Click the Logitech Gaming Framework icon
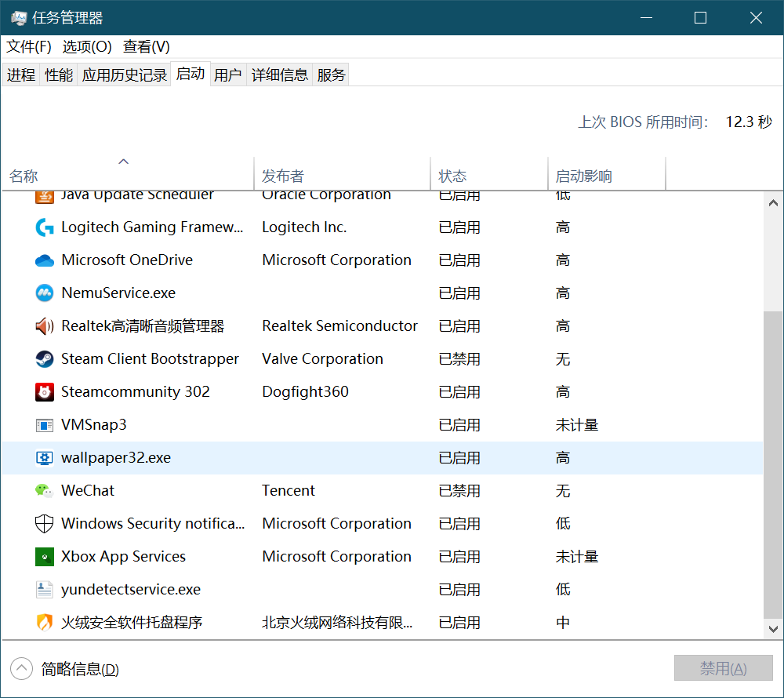 tap(45, 227)
